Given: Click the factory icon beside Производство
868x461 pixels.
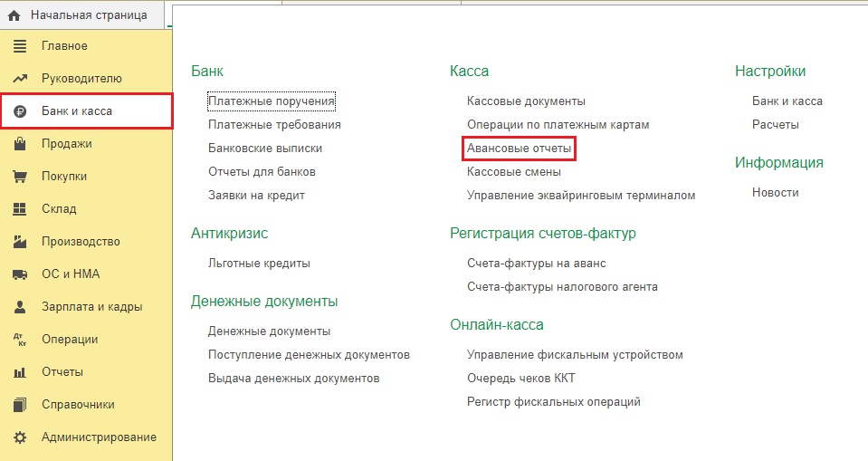Looking at the screenshot, I should coord(20,242).
